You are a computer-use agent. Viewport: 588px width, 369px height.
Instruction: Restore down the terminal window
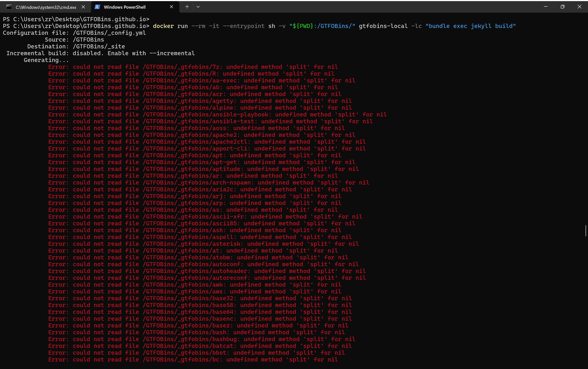pos(562,7)
